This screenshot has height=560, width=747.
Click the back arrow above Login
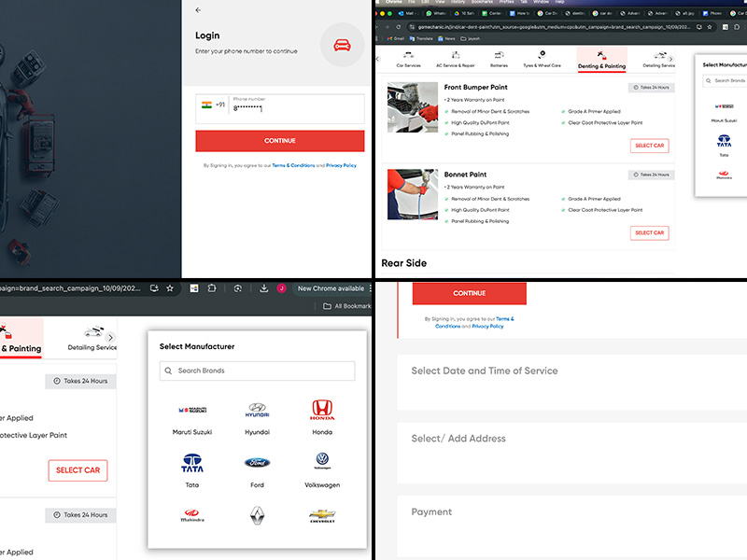[198, 10]
